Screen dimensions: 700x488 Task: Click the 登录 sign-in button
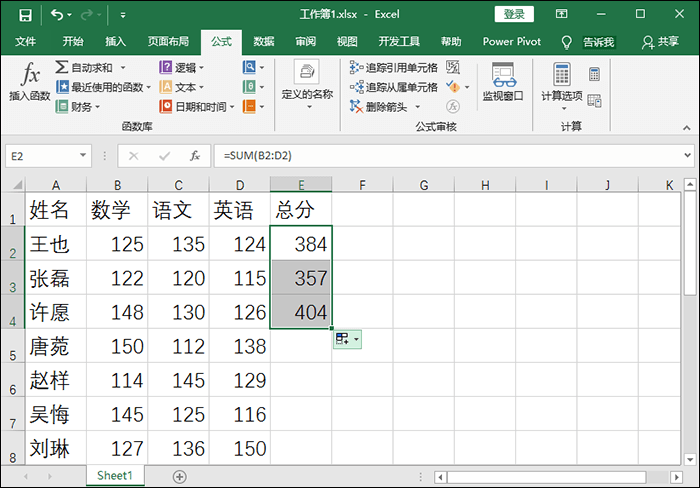(514, 14)
